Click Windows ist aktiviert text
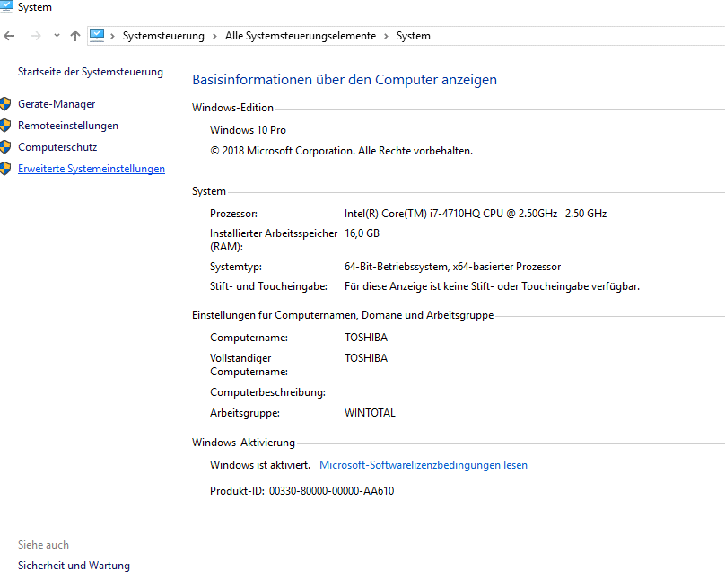 click(x=260, y=465)
